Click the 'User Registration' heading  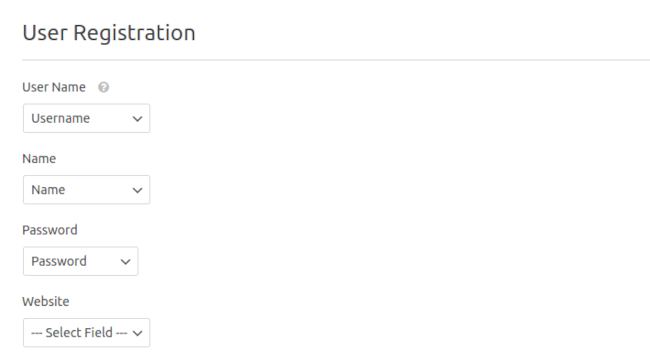tap(109, 33)
